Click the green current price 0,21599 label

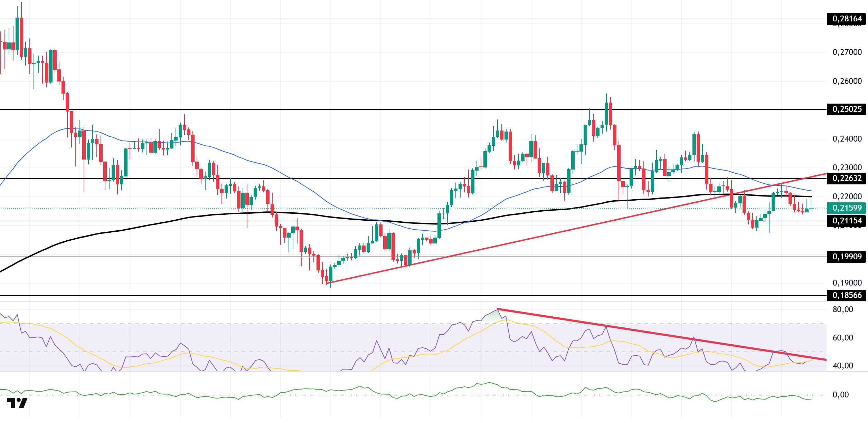(x=847, y=208)
